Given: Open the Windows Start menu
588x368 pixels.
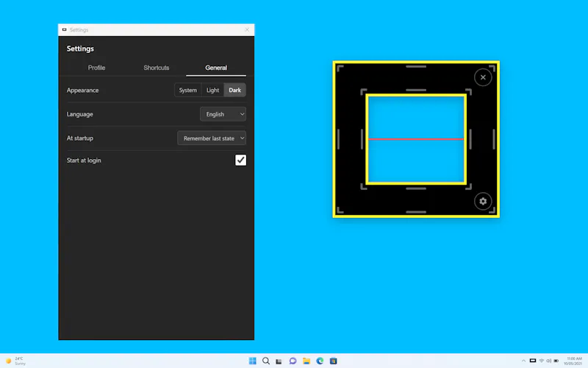Looking at the screenshot, I should click(x=252, y=361).
